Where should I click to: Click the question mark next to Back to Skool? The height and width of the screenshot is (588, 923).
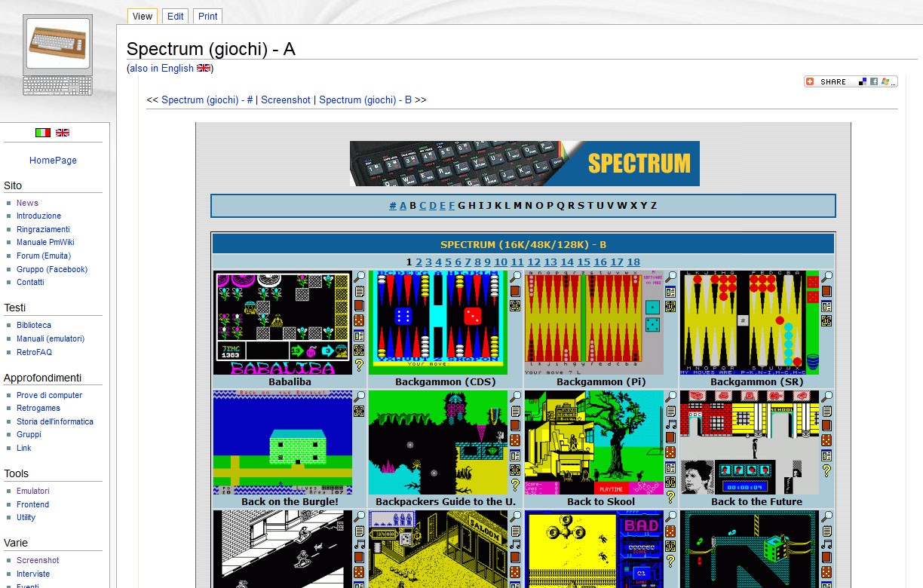coord(670,497)
